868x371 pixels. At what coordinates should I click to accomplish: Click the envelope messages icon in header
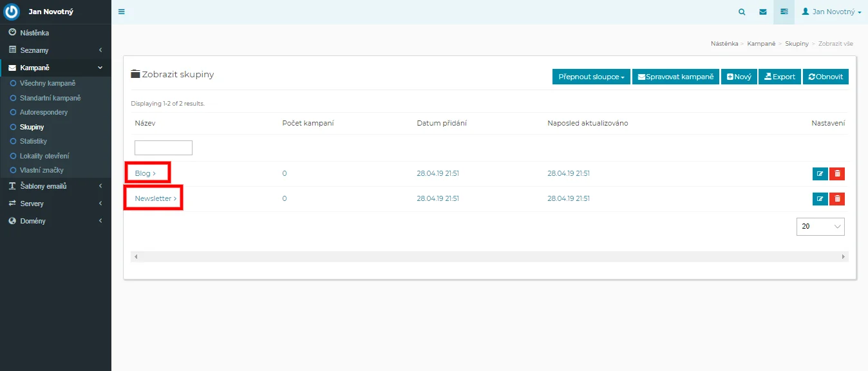point(763,12)
